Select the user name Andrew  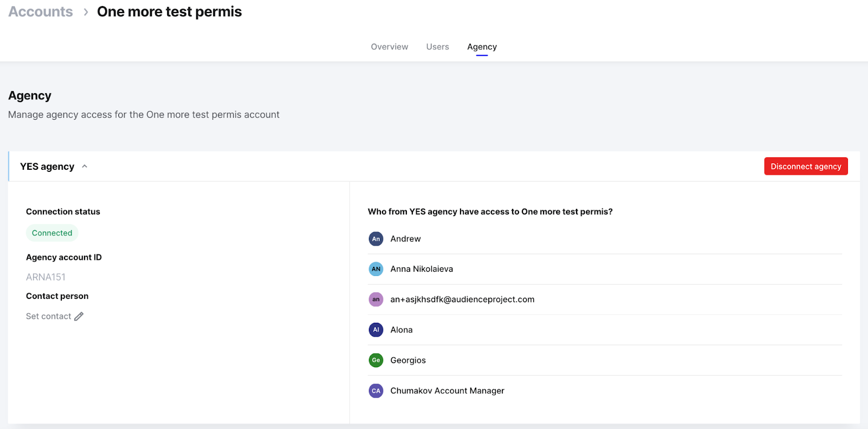(x=405, y=239)
